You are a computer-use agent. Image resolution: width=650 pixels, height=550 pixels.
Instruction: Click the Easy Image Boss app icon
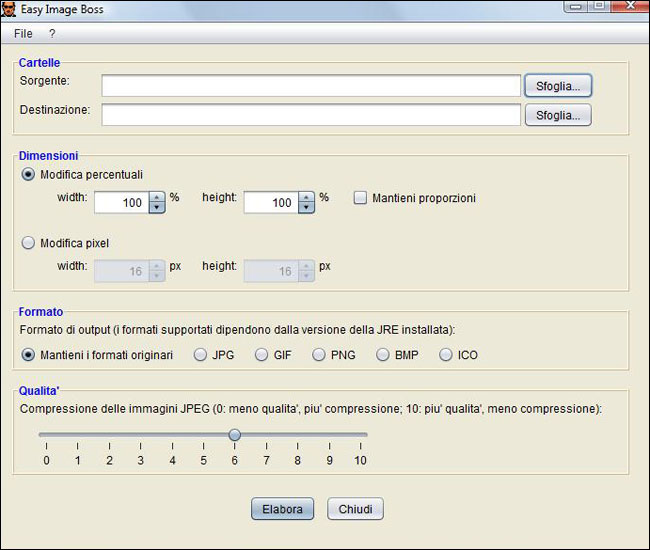point(11,9)
